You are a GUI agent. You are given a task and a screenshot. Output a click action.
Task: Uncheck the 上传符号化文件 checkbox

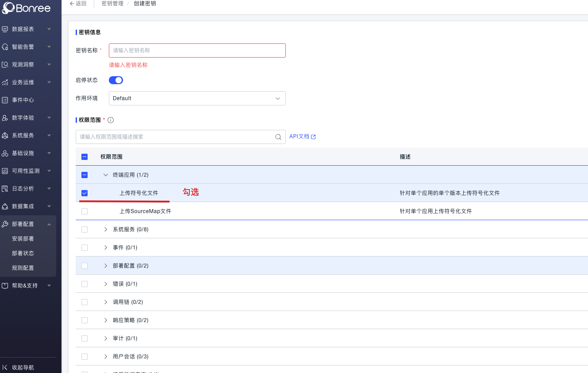(84, 193)
